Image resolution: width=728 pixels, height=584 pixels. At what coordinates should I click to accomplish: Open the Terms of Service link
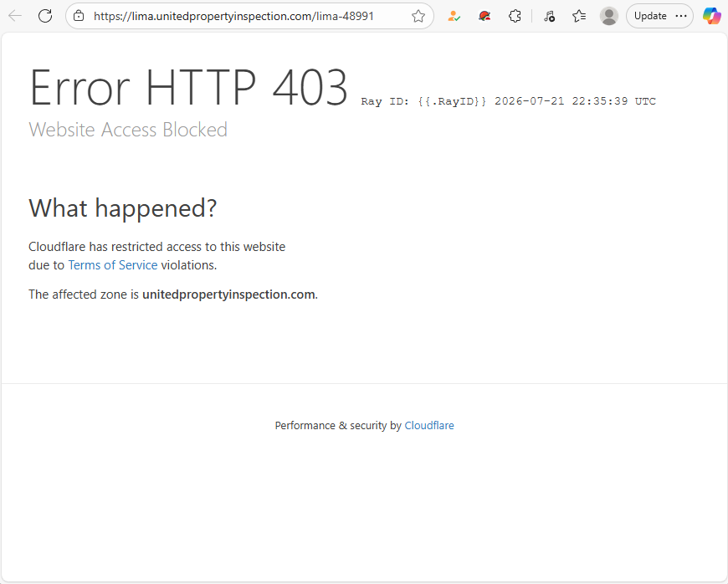(113, 265)
